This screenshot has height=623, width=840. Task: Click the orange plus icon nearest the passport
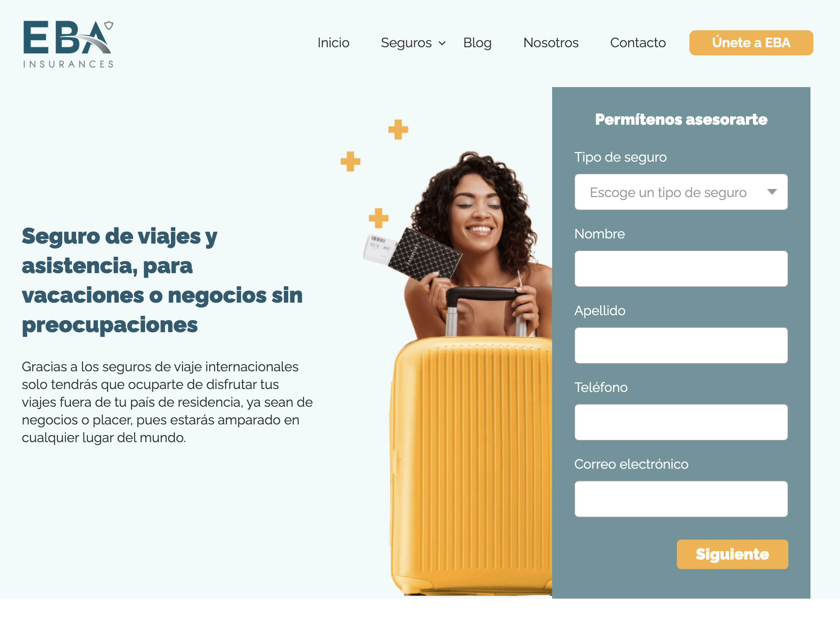pos(379,218)
